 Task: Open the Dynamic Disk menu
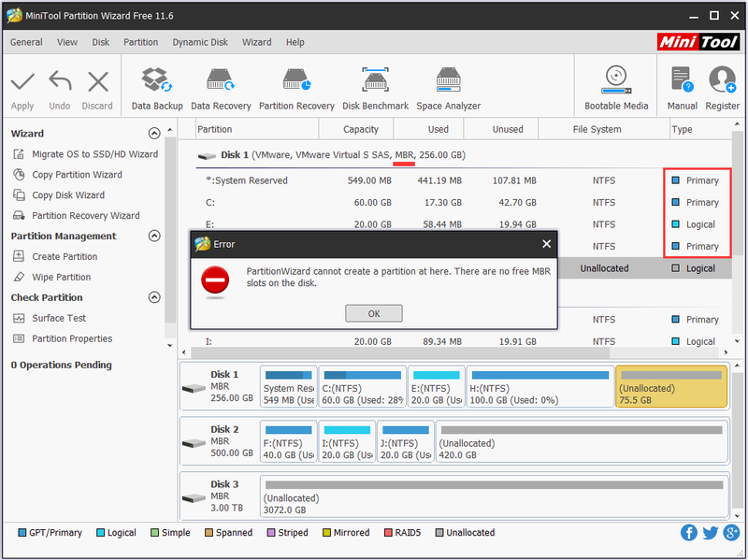(200, 42)
